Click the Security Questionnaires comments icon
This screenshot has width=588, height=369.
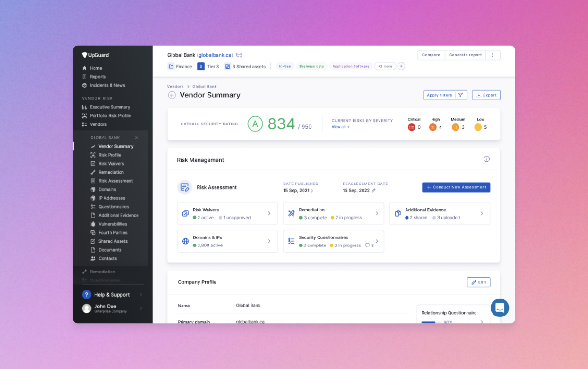(x=367, y=246)
